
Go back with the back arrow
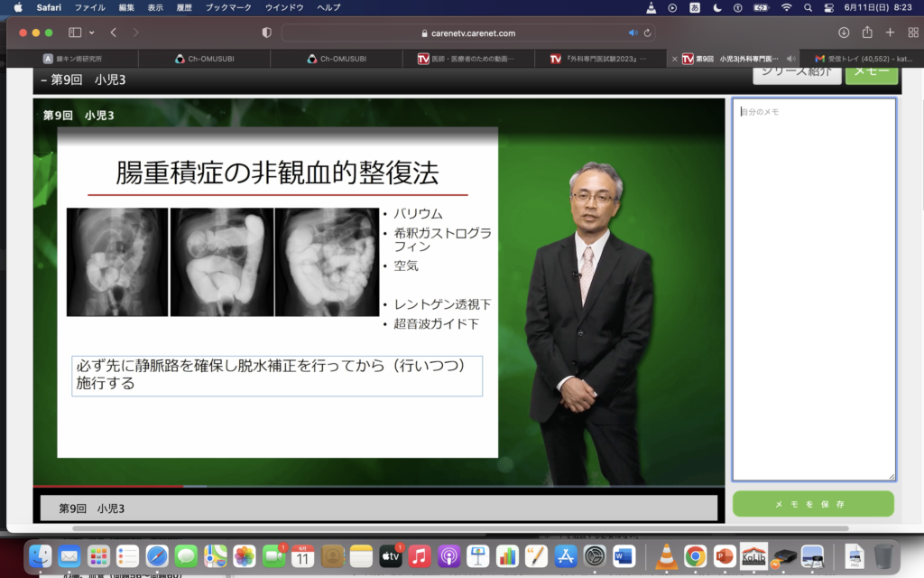click(x=114, y=33)
